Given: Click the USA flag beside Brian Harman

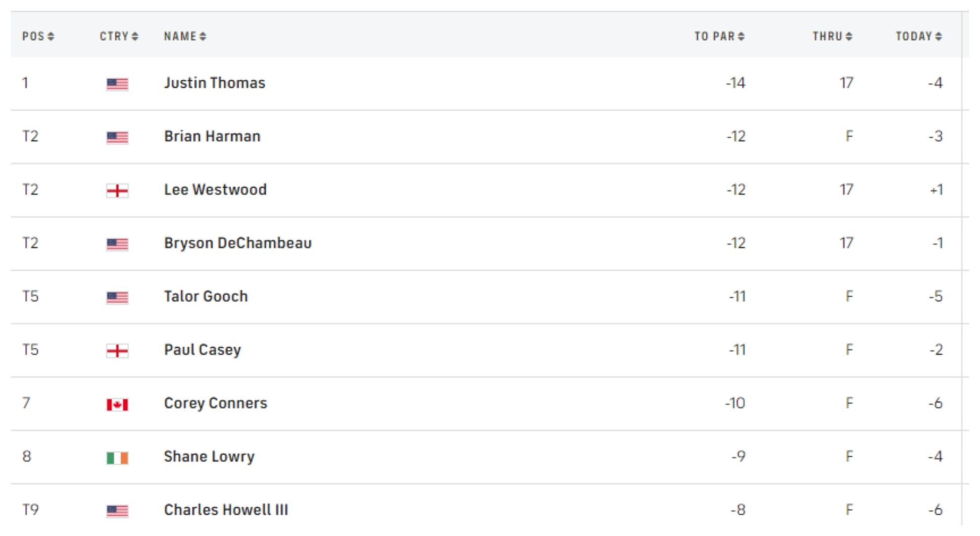Looking at the screenshot, I should (x=117, y=137).
